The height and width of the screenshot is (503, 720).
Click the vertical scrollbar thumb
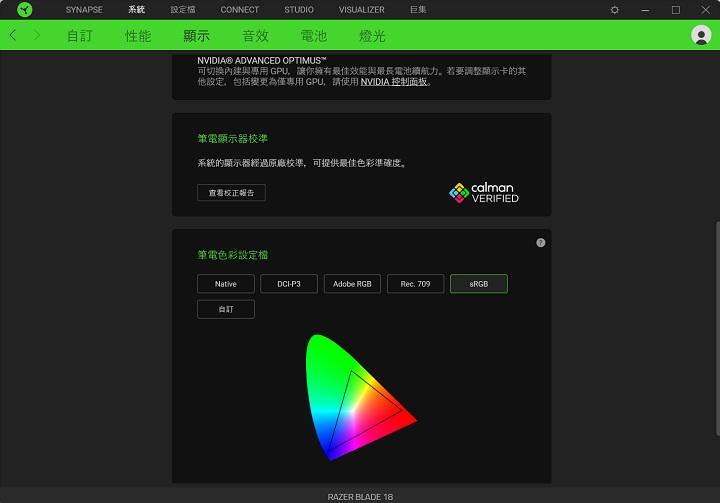point(718,328)
